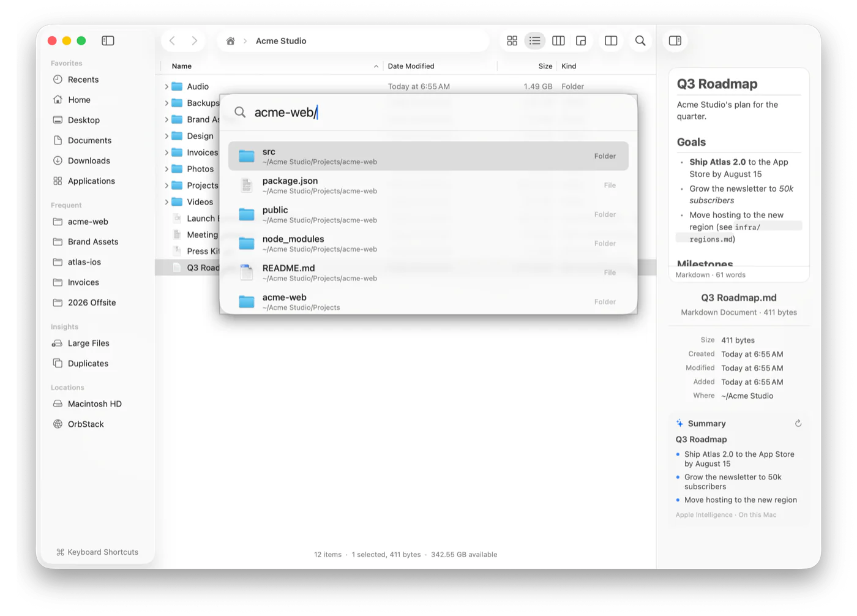
Task: Switch to icon grid view
Action: (x=512, y=40)
